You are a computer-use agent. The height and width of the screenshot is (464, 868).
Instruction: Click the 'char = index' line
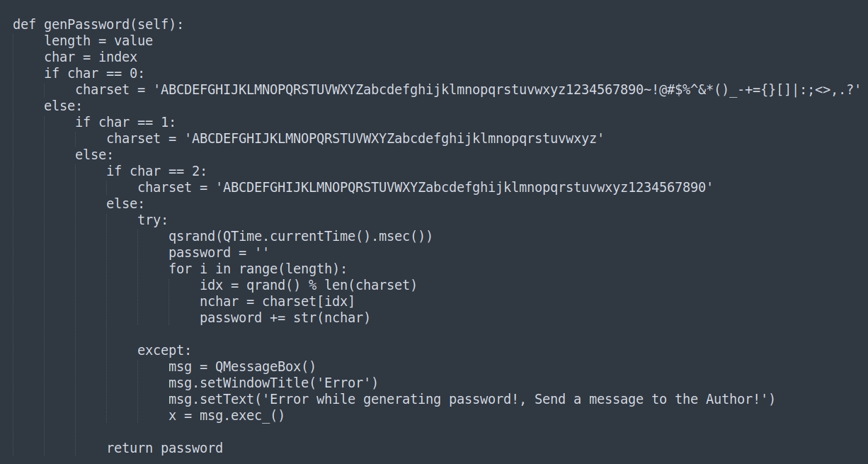(x=91, y=57)
